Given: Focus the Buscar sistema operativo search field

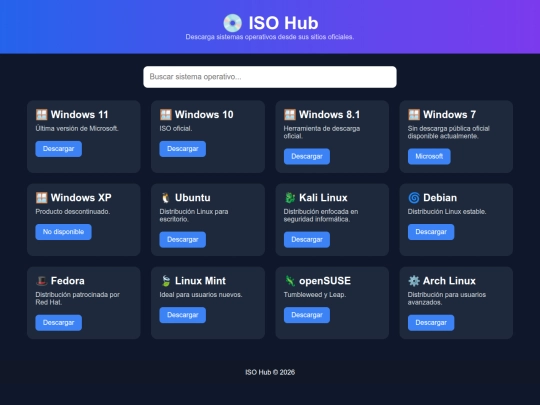Looking at the screenshot, I should pos(270,77).
